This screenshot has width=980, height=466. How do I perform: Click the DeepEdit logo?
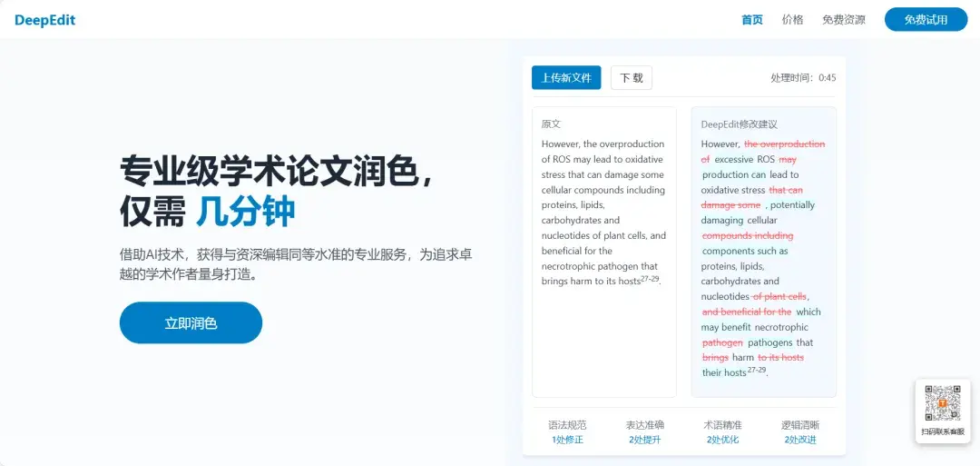[44, 20]
